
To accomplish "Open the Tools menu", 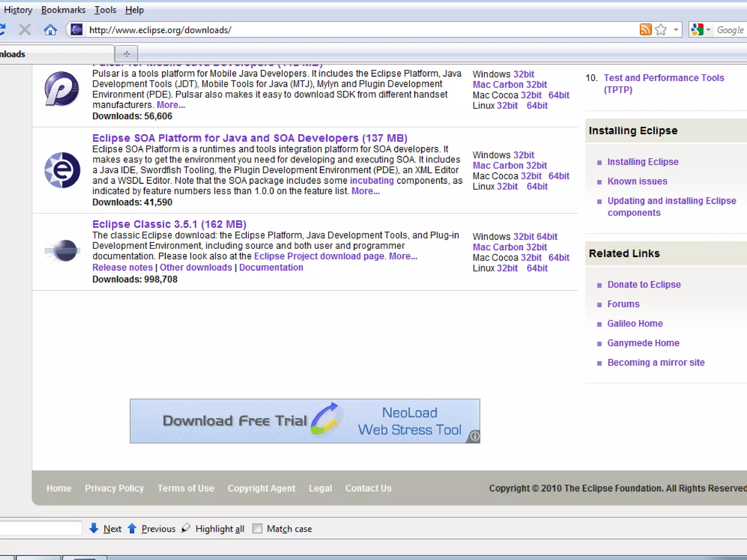I will [x=105, y=10].
